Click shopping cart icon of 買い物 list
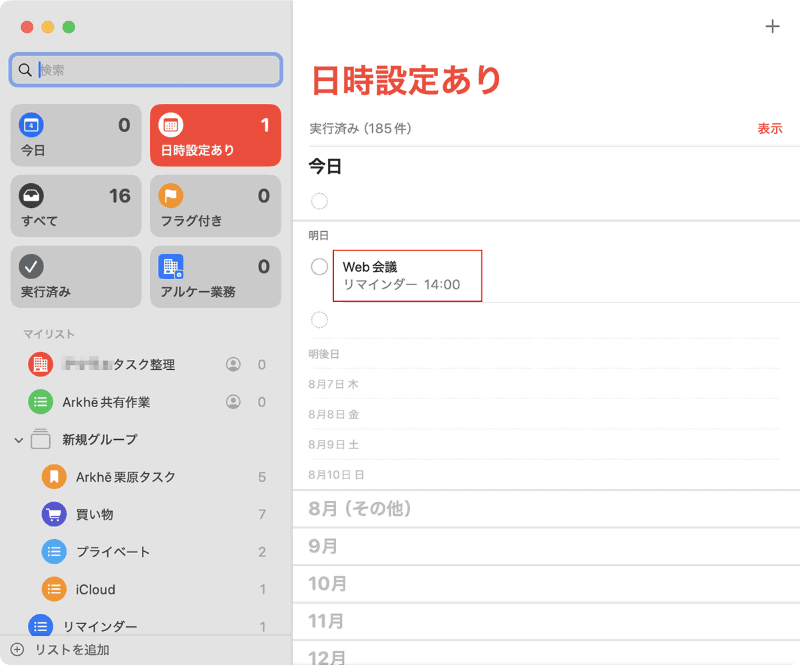This screenshot has width=800, height=665. point(54,514)
